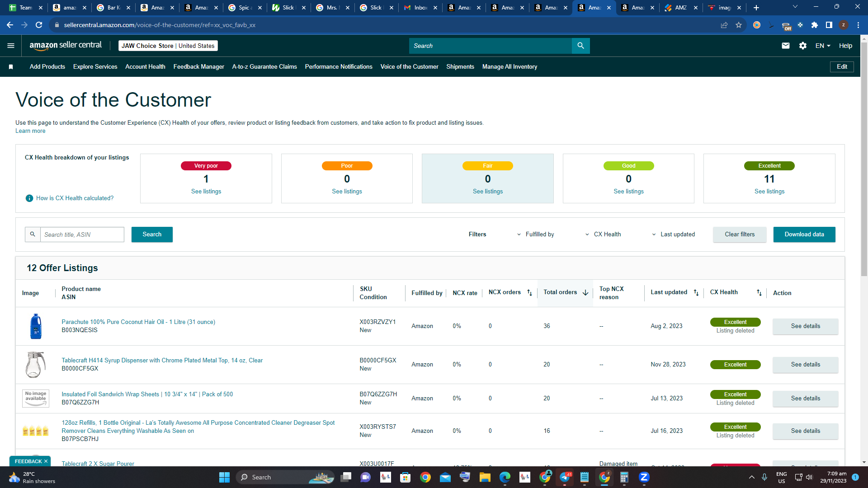Click Download data button
This screenshot has width=868, height=488.
pyautogui.click(x=804, y=235)
